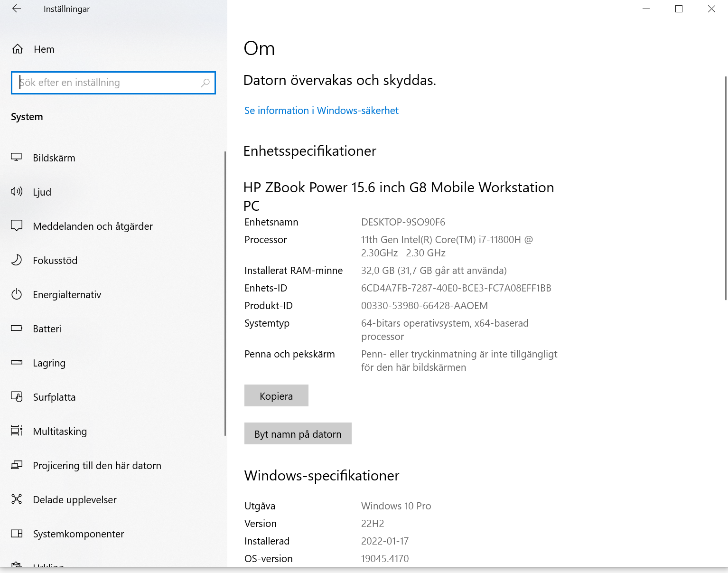This screenshot has height=573, width=728.
Task: Click the Hem home icon
Action: point(18,49)
